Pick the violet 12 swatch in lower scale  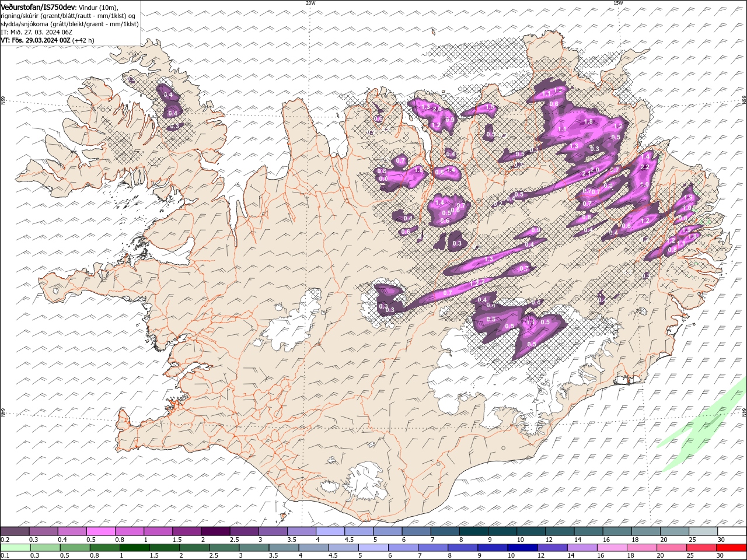pos(552,548)
